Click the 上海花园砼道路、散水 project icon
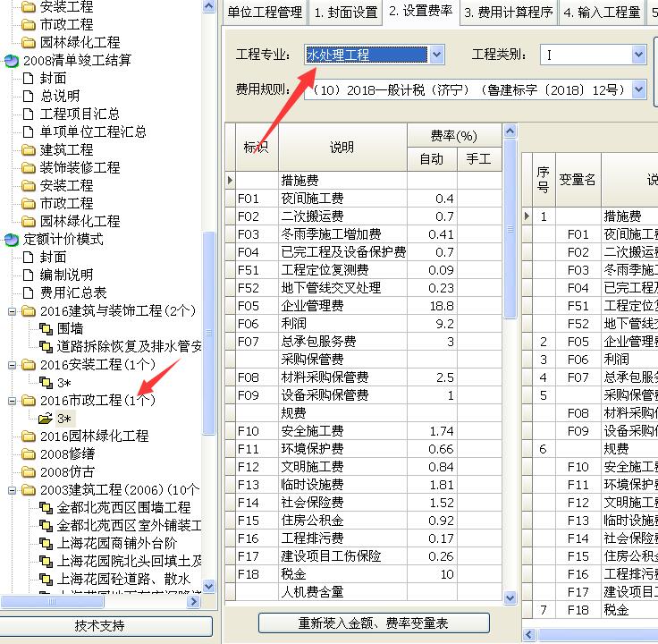Screen dimensions: 658x644 click(x=46, y=579)
